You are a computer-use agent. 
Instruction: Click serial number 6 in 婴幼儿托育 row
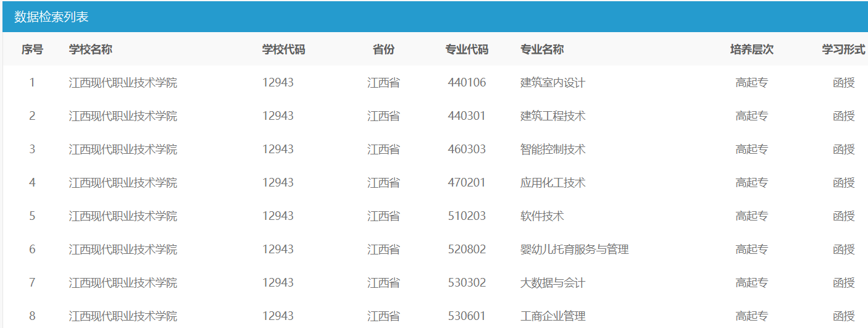coord(32,249)
